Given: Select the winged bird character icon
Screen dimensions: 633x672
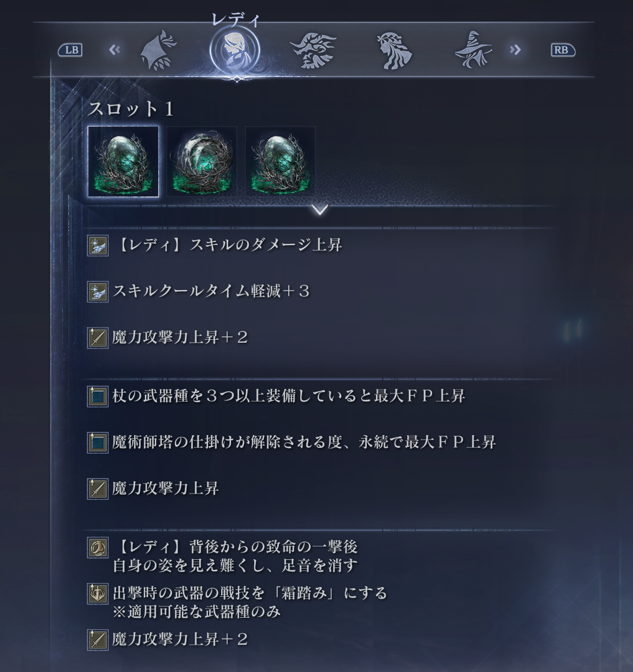Looking at the screenshot, I should click(312, 51).
